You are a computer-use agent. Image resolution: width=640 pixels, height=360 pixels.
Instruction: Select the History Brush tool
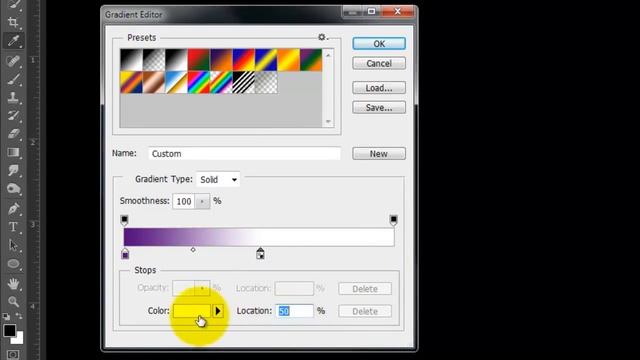coord(13,116)
